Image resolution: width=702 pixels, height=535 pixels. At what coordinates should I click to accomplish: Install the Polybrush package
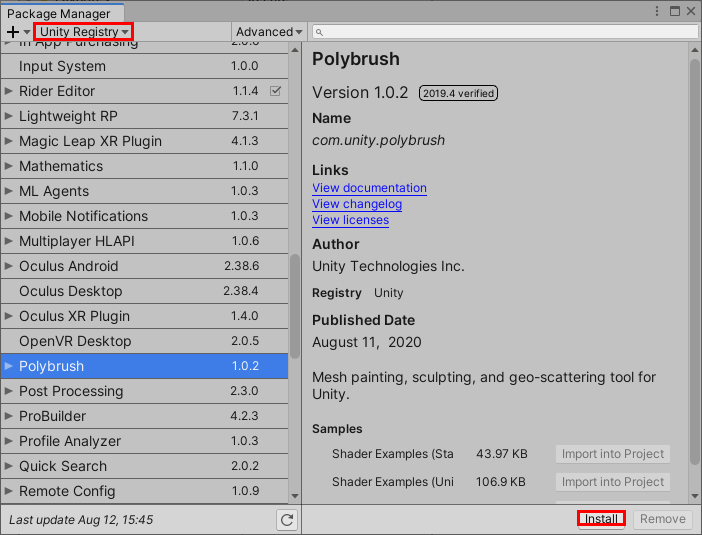point(601,519)
